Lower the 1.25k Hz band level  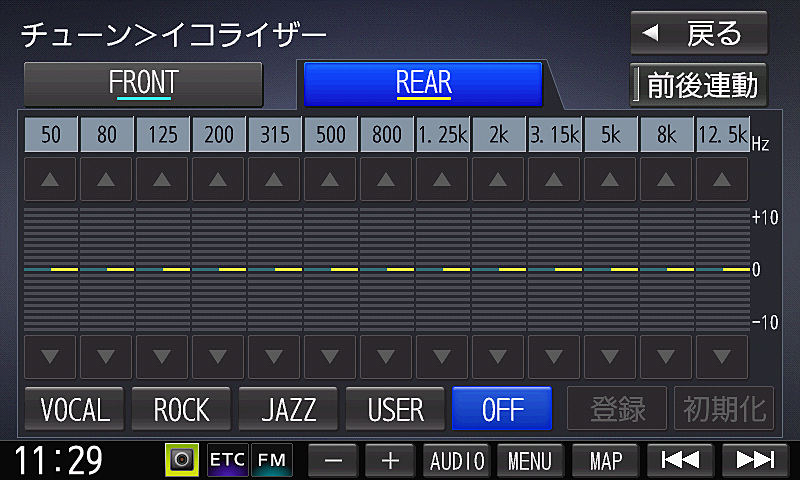click(x=442, y=357)
